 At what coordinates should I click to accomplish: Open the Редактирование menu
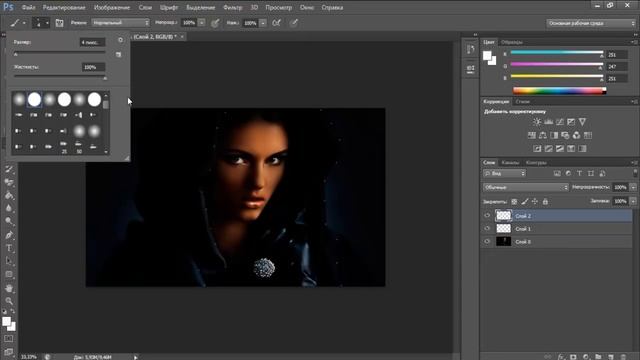click(x=64, y=7)
